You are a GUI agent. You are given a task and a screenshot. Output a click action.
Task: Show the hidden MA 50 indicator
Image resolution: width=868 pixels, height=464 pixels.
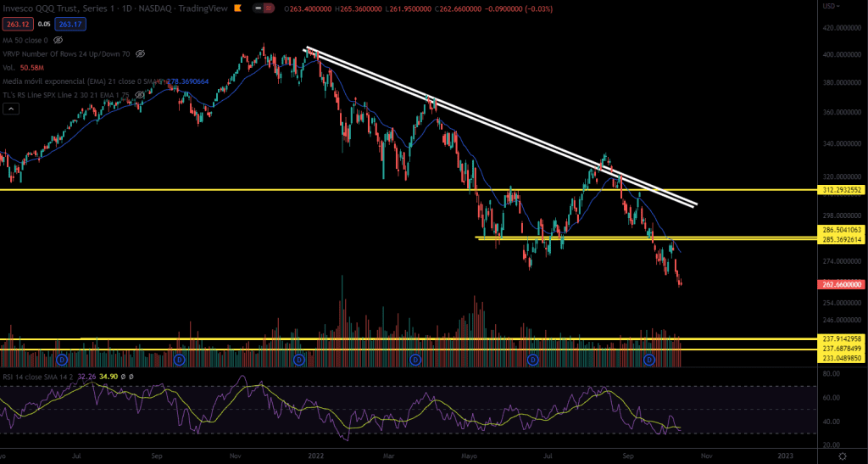pyautogui.click(x=58, y=41)
